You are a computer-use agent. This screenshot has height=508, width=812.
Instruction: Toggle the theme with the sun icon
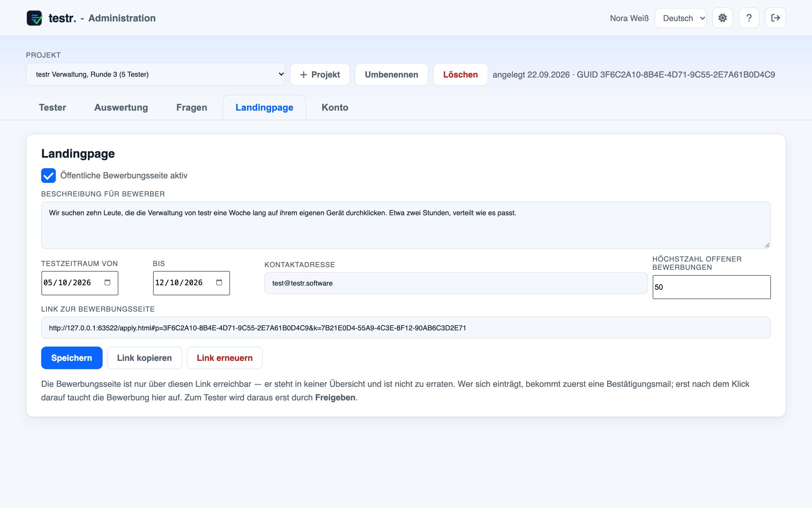[x=723, y=18]
